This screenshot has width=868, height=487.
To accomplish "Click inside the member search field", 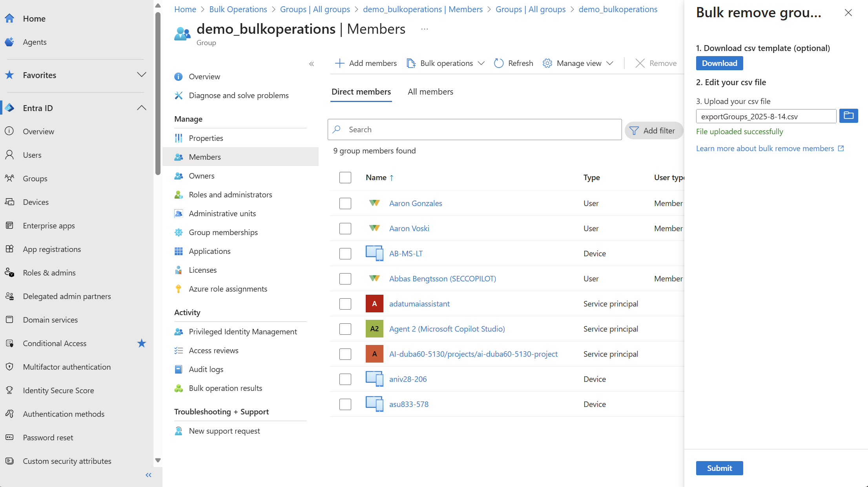I will pyautogui.click(x=451, y=130).
